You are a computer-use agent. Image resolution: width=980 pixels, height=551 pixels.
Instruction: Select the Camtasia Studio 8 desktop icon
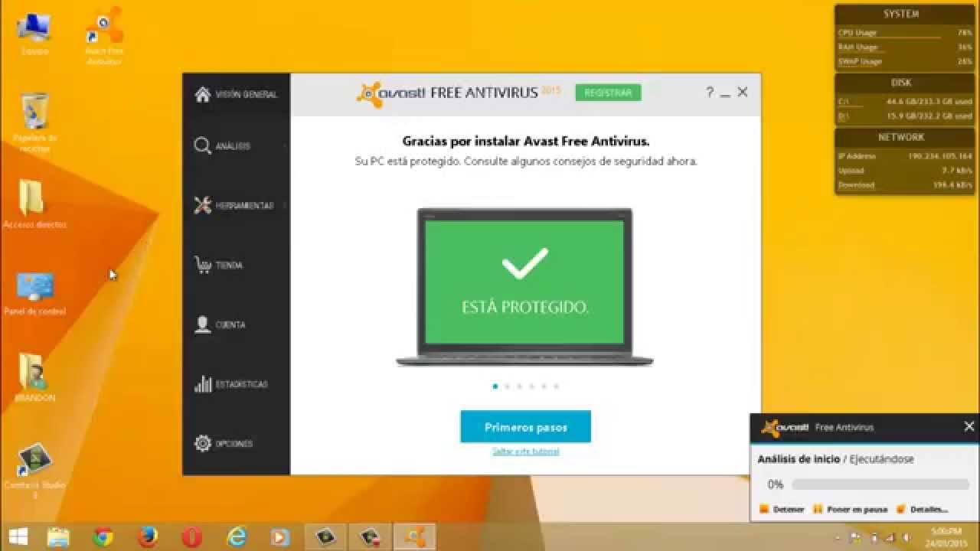34,471
